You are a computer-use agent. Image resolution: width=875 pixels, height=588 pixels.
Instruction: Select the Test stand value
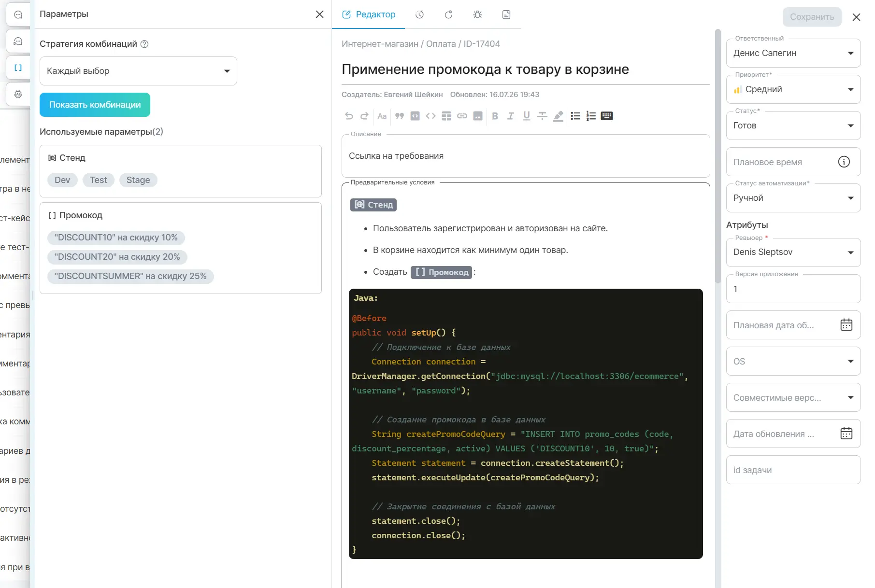point(98,180)
